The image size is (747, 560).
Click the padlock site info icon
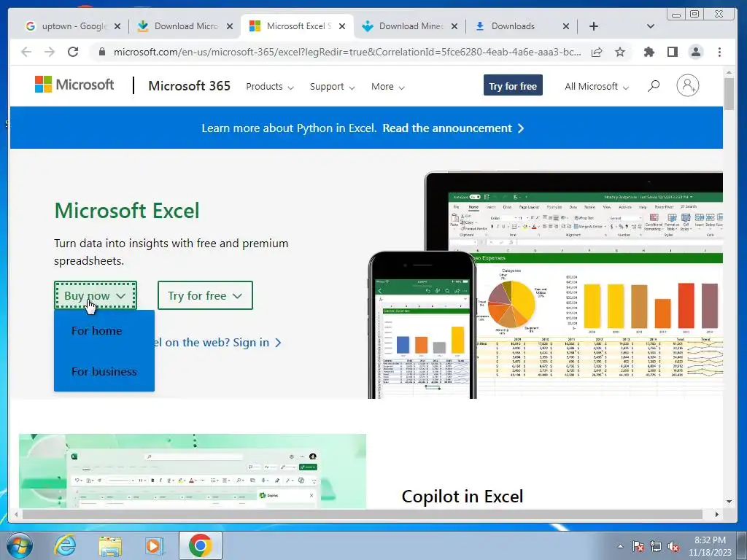(x=101, y=52)
